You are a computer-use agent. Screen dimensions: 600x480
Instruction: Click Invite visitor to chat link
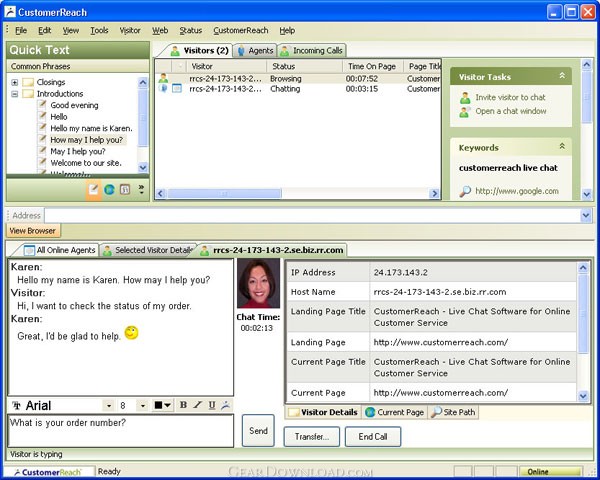pyautogui.click(x=510, y=98)
